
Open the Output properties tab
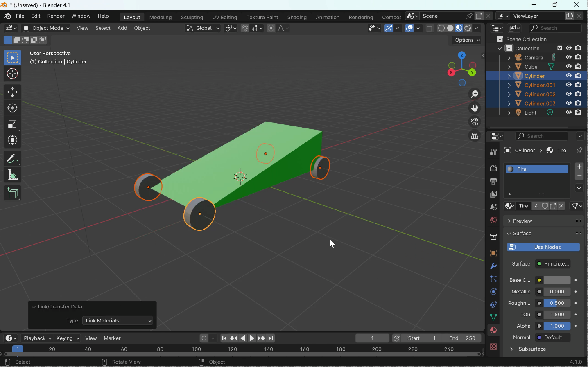click(x=494, y=182)
